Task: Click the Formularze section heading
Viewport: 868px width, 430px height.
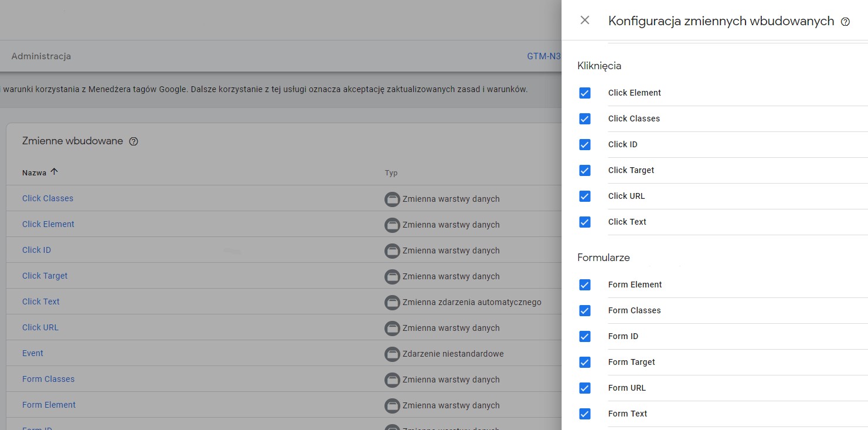Action: (604, 258)
